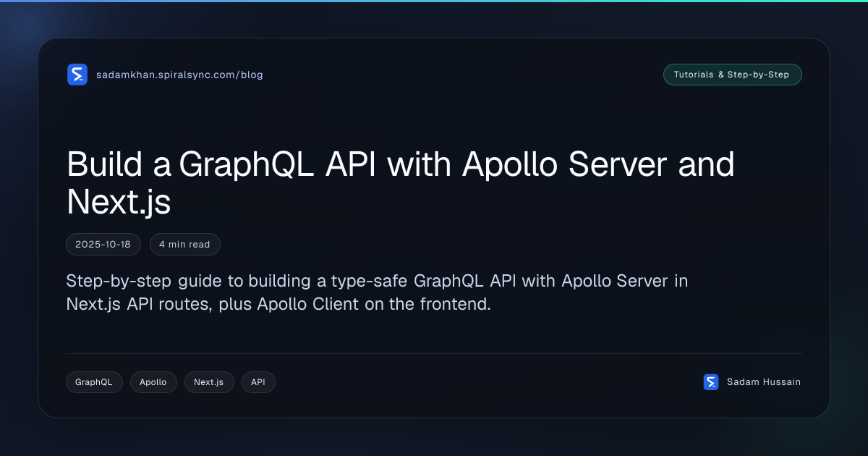Click the 4 min read pill

(185, 245)
